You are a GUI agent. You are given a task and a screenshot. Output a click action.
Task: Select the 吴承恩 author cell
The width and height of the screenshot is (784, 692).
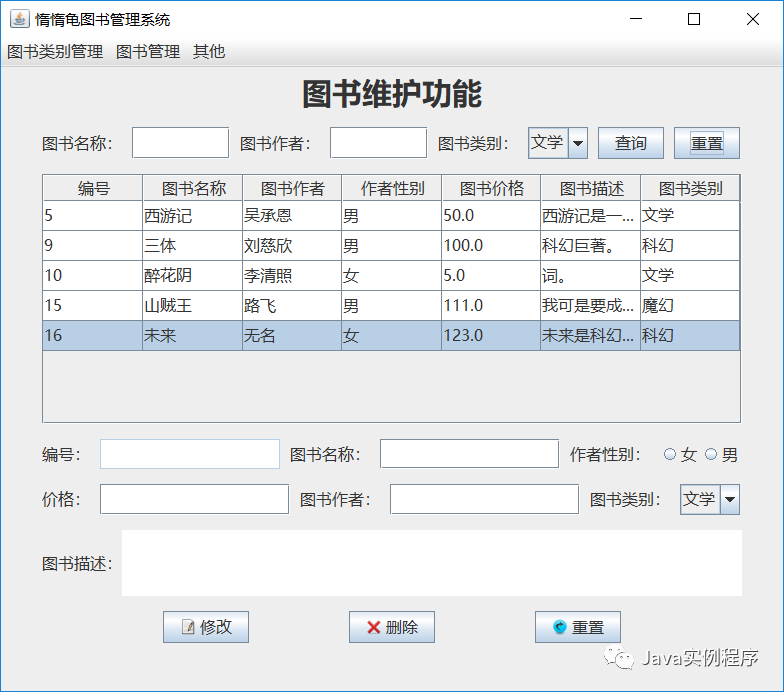(292, 216)
